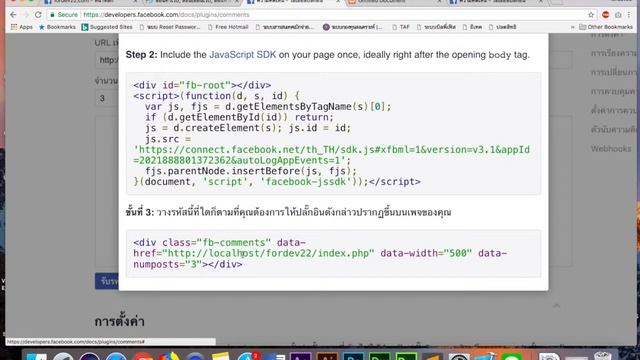Collapse section with the chevron above การตั้งค่า

tap(557, 306)
